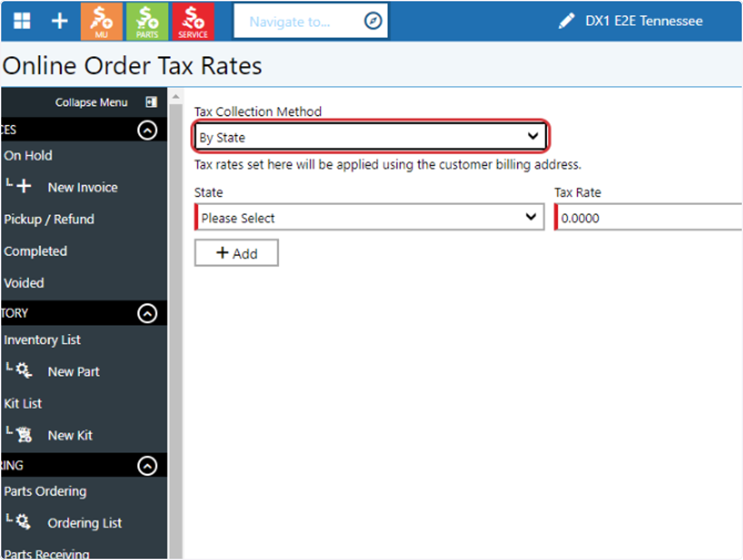The height and width of the screenshot is (560, 743).
Task: Open the orange MU sale icon
Action: pos(102,22)
